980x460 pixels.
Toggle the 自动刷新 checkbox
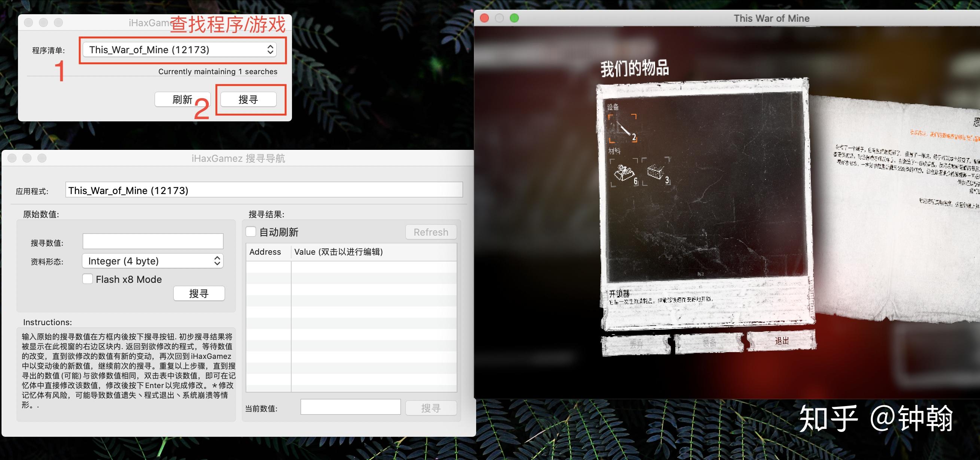[x=251, y=231]
